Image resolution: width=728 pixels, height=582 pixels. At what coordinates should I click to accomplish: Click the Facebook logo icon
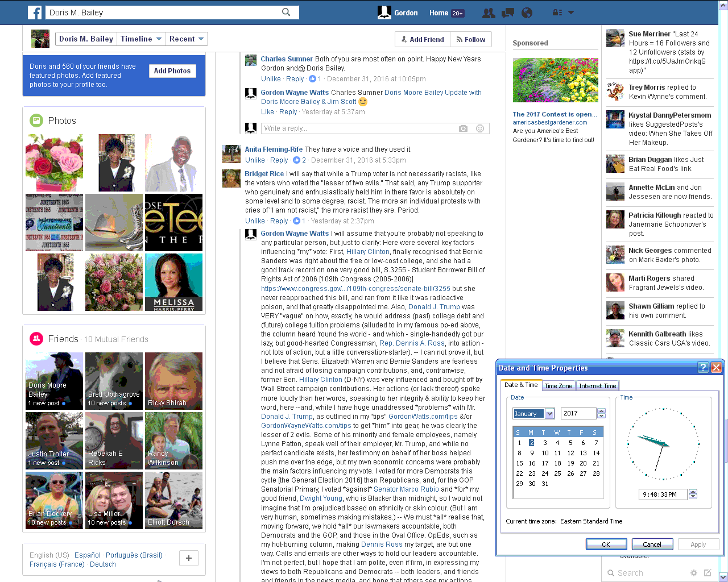pyautogui.click(x=35, y=13)
